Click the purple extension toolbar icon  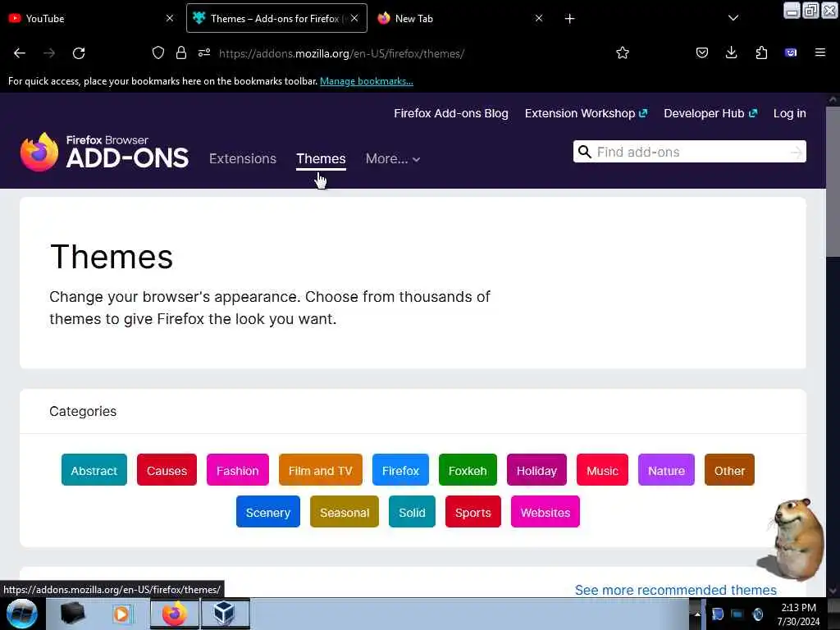[x=791, y=52]
